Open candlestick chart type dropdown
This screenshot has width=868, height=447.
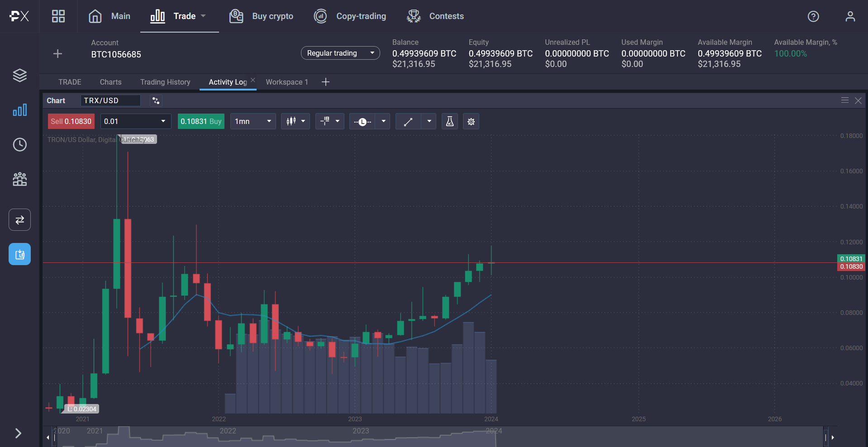[x=296, y=121]
